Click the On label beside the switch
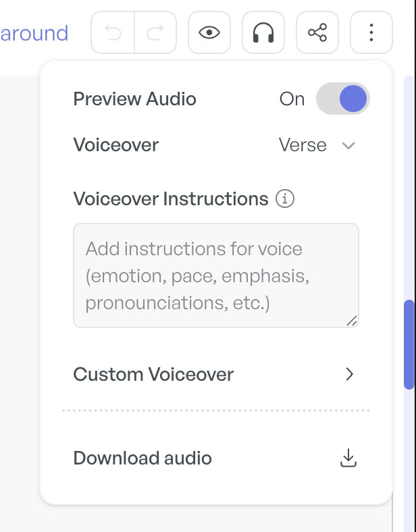Viewport: 416px width, 532px height. [292, 99]
